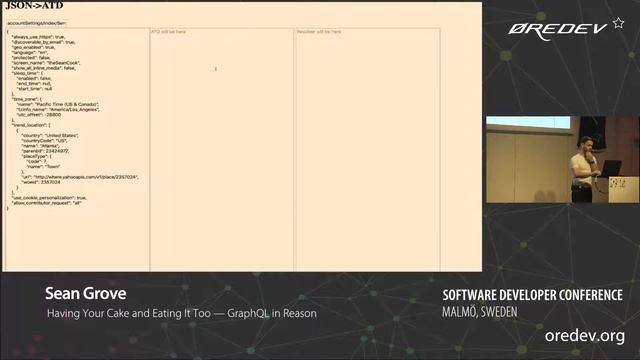Image resolution: width=640 pixels, height=360 pixels.
Task: Click the "language": "en" line
Action: click(x=30, y=53)
